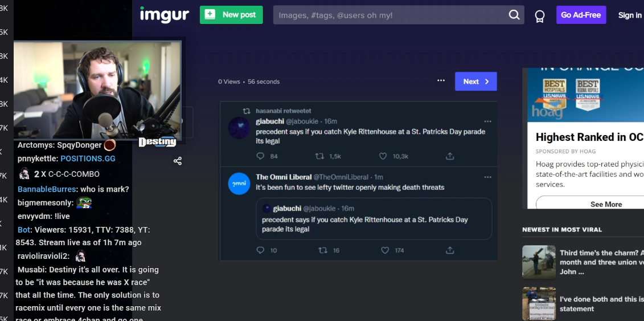The image size is (644, 321).
Task: Click the Musabi chat message
Action: coord(88,294)
